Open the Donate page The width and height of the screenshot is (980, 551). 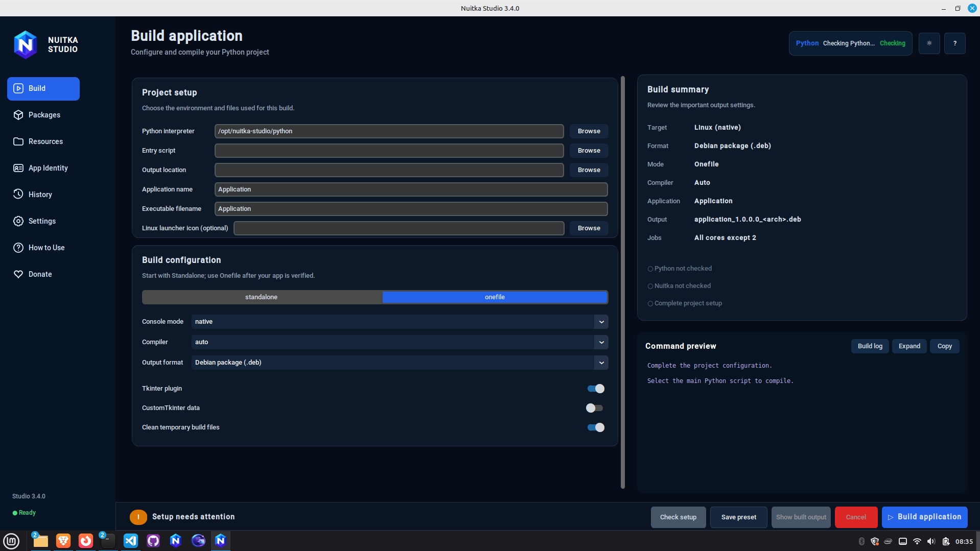click(x=43, y=274)
